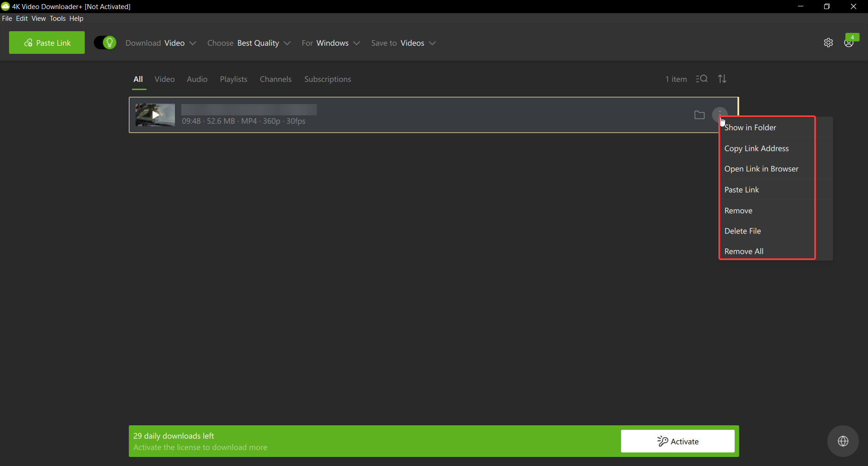
Task: Close the 4K Video Downloader window
Action: (x=854, y=6)
